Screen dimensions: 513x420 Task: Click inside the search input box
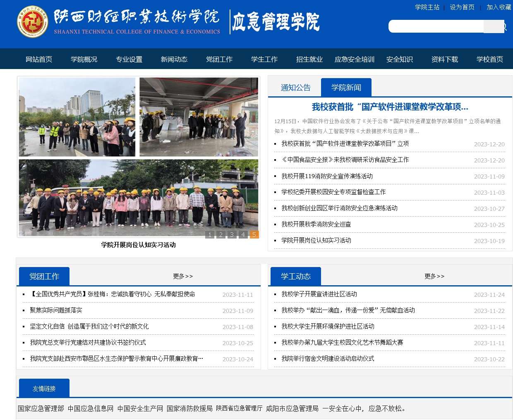point(435,26)
